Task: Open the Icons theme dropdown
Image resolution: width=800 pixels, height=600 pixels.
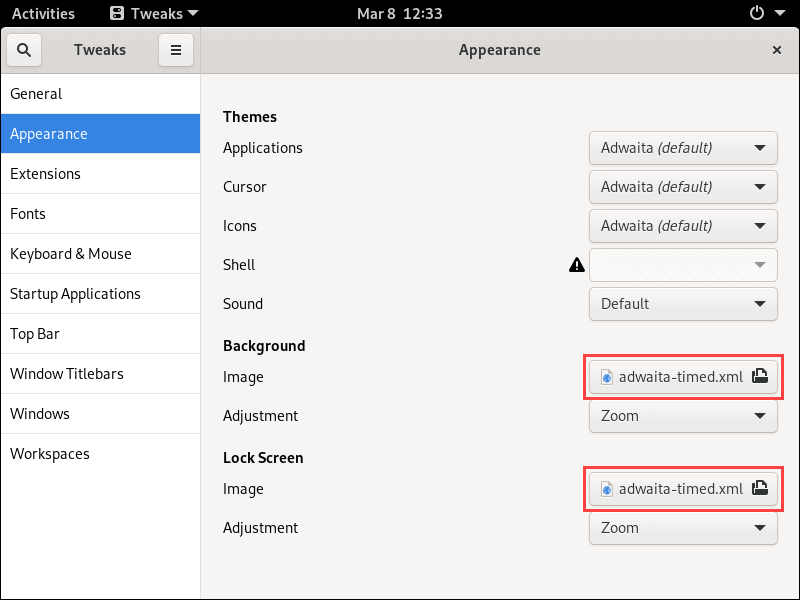Action: [683, 226]
